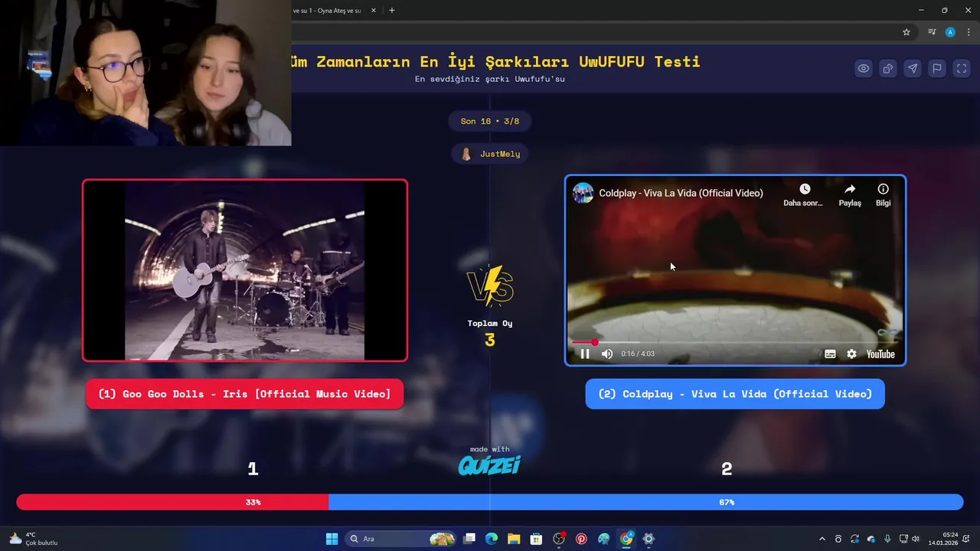Open YouTube player settings gear
Image resolution: width=980 pixels, height=551 pixels.
point(851,354)
